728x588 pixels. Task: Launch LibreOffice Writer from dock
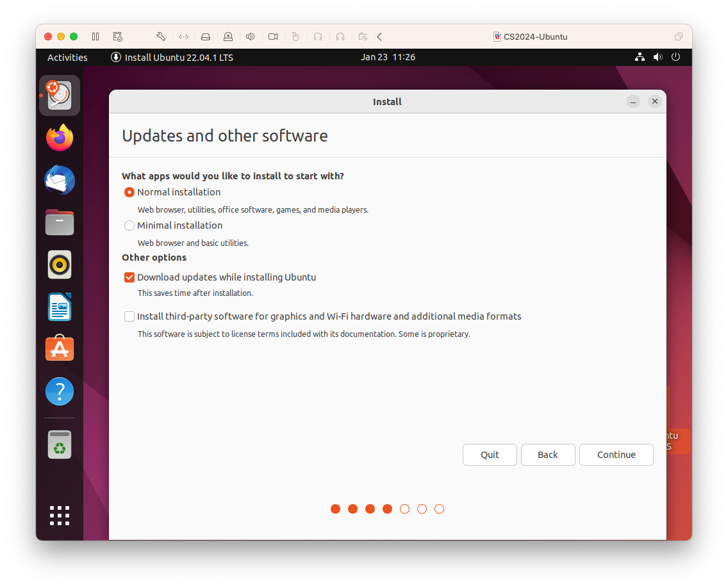[60, 307]
